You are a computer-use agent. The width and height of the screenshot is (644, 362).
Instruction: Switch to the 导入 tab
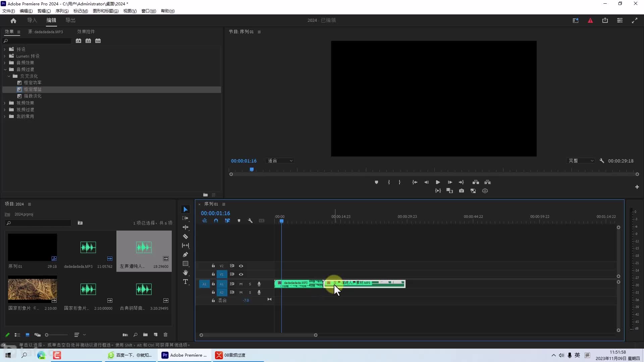coord(32,20)
